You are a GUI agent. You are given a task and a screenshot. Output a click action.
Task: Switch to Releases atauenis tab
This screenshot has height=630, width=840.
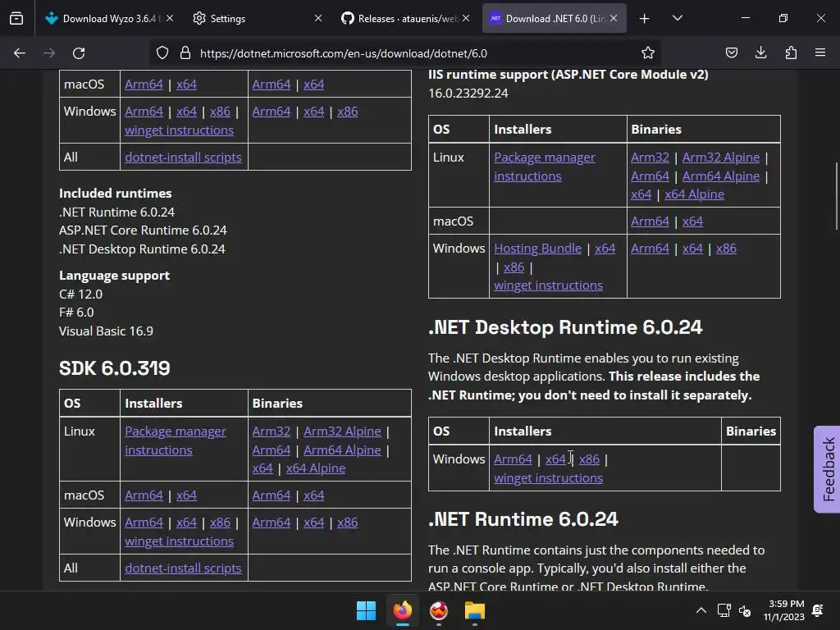(405, 18)
